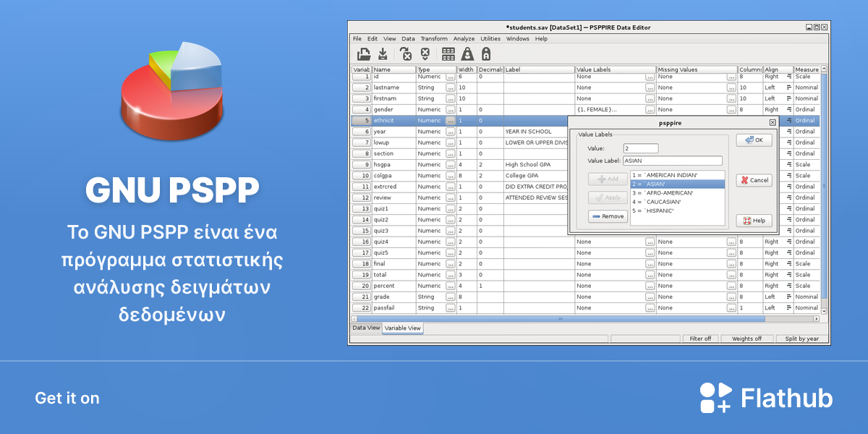This screenshot has height=434, width=868.
Task: Click the Add button in Value Labels
Action: (x=608, y=179)
